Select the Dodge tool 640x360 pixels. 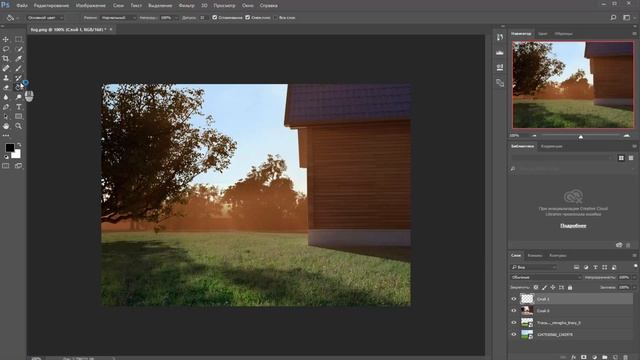(x=18, y=97)
